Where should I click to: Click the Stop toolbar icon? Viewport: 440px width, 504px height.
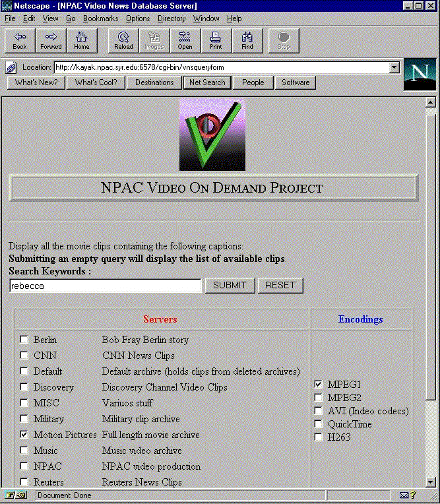pyautogui.click(x=284, y=40)
